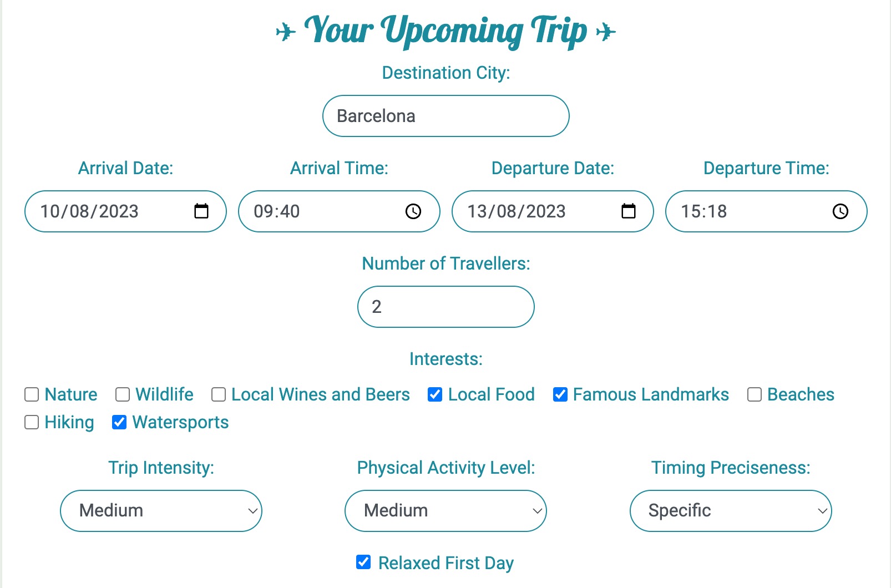Check the Local Wines and Beers box
This screenshot has width=891, height=588.
(x=219, y=394)
